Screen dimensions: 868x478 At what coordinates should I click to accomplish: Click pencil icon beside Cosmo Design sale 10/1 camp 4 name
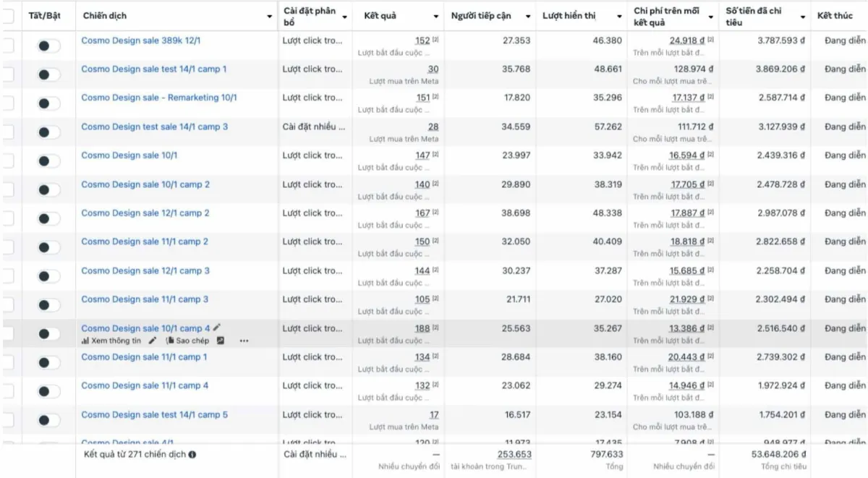pos(217,328)
